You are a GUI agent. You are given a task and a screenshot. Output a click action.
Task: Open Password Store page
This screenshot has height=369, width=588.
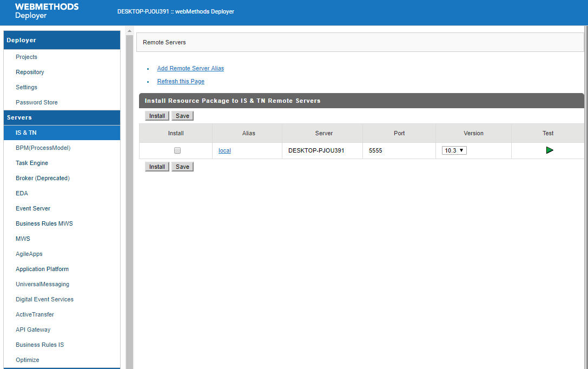coord(36,102)
